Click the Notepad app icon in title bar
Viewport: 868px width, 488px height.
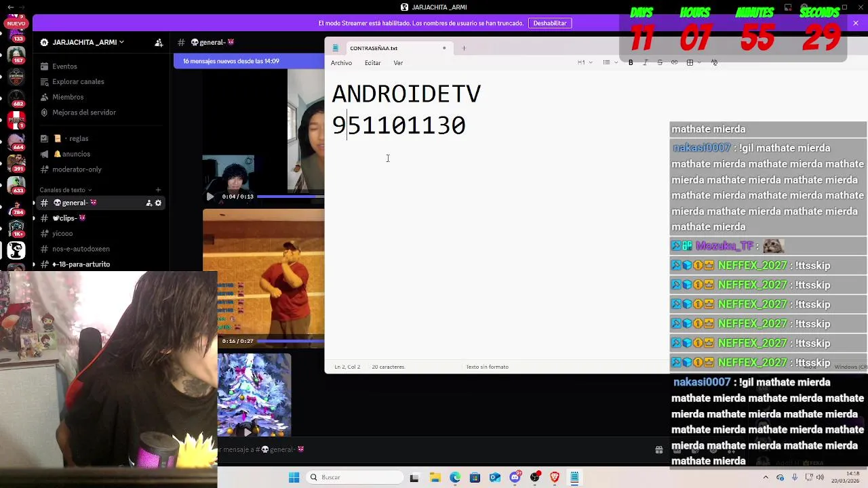(x=335, y=48)
